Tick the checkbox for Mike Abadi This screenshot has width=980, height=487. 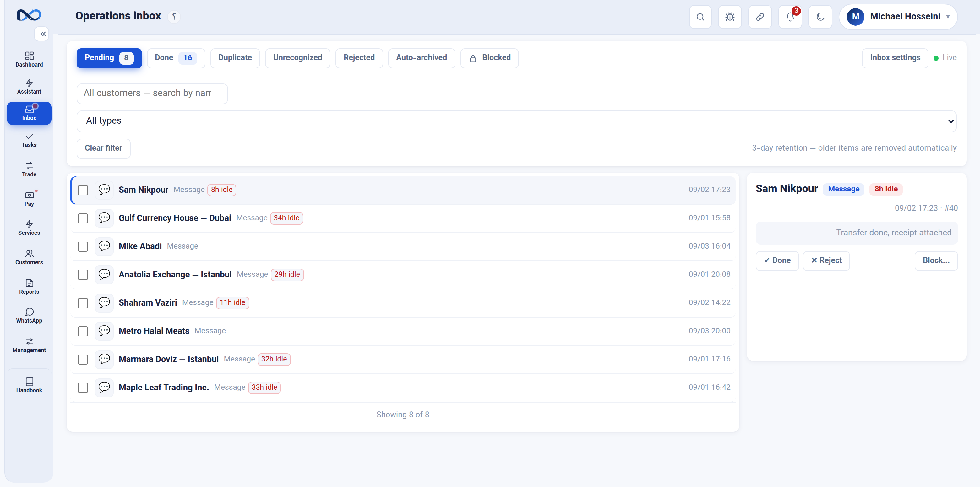pyautogui.click(x=83, y=246)
